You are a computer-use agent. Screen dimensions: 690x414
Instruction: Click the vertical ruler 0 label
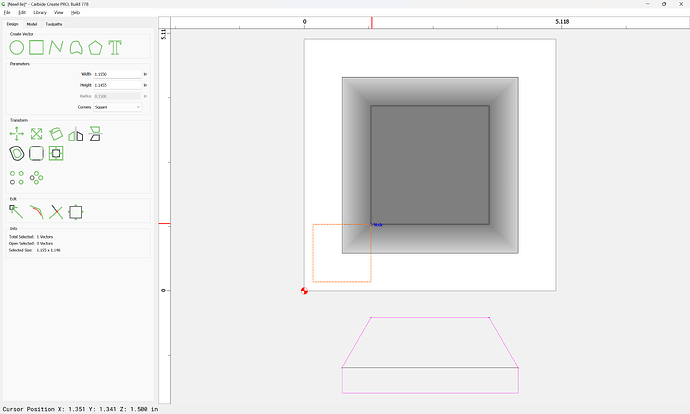point(164,290)
